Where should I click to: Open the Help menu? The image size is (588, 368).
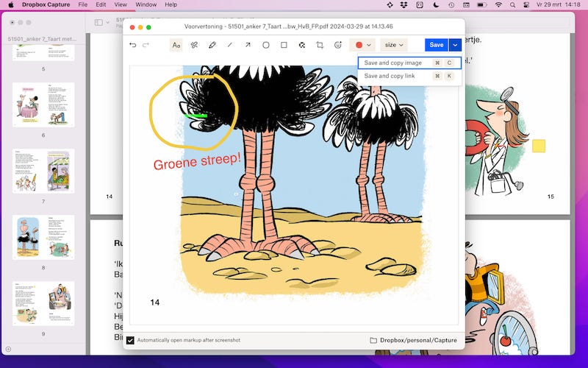click(x=171, y=5)
